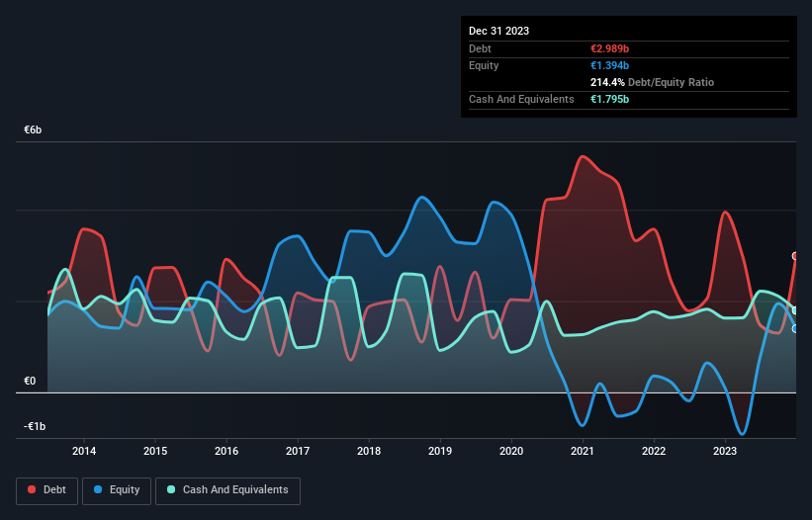812x520 pixels.
Task: Toggle the Debt series legend button
Action: coord(47,490)
